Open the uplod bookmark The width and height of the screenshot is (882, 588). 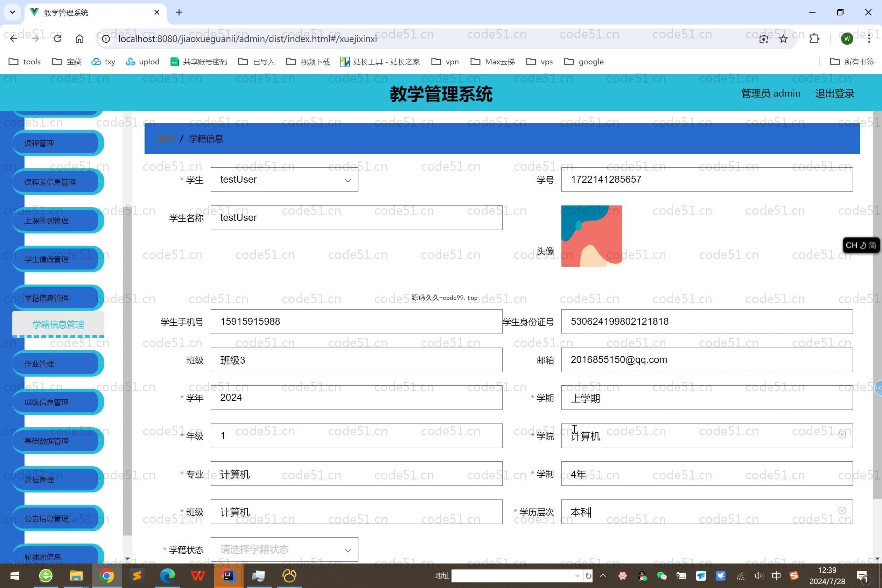click(x=142, y=62)
